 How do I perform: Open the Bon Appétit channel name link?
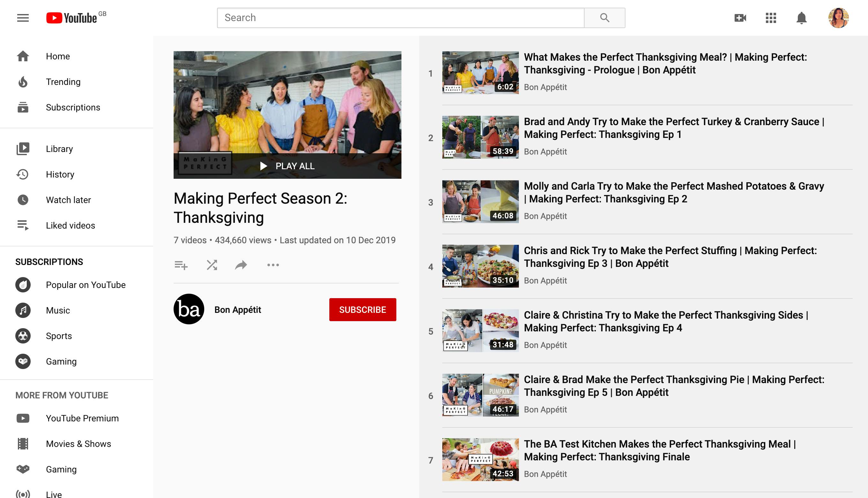(x=238, y=310)
